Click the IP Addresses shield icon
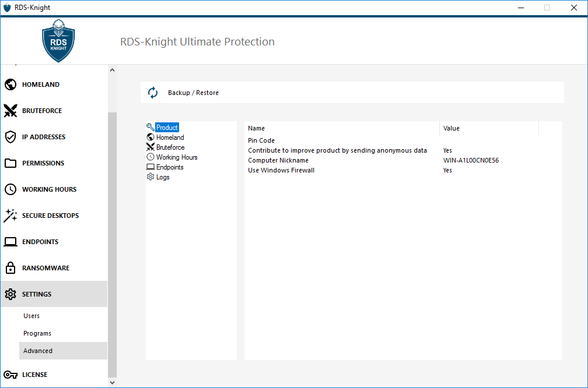588x388 pixels. [10, 137]
